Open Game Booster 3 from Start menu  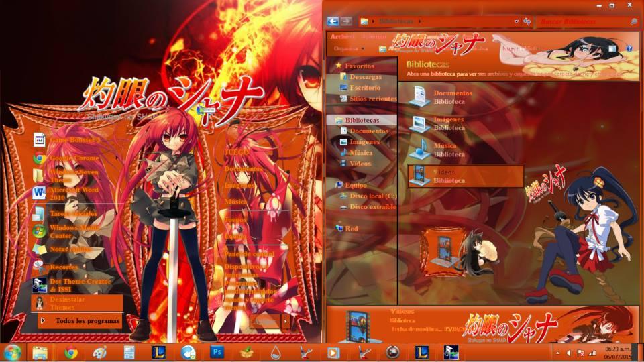pos(68,140)
